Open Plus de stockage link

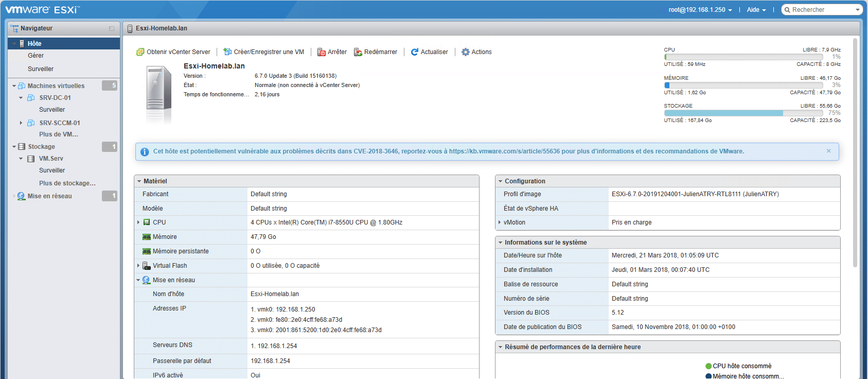pyautogui.click(x=67, y=183)
